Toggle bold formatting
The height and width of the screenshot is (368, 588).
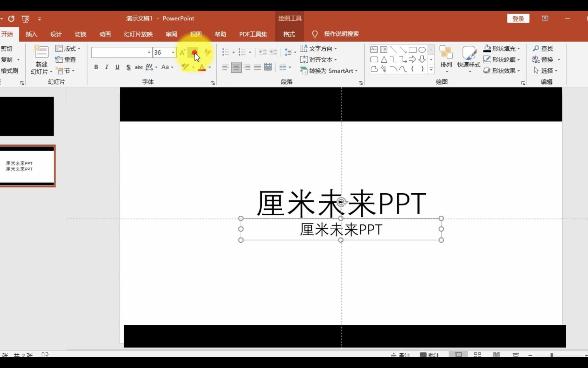pos(96,67)
